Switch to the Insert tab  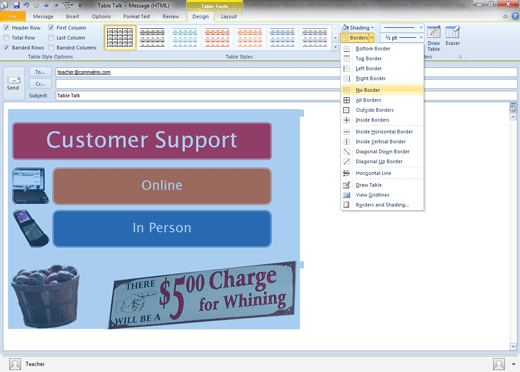pyautogui.click(x=72, y=16)
